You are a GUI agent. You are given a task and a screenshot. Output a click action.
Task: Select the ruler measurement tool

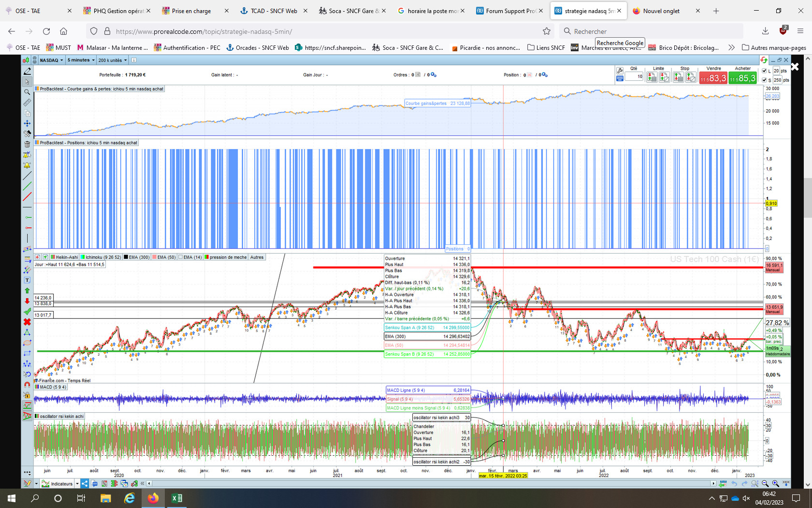coord(27,103)
